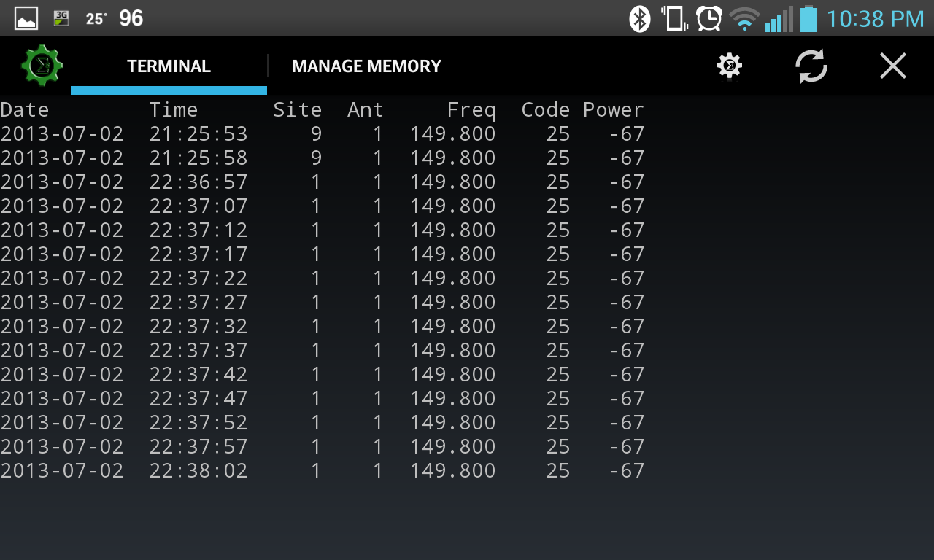Tap the time value 22:37:42

198,375
